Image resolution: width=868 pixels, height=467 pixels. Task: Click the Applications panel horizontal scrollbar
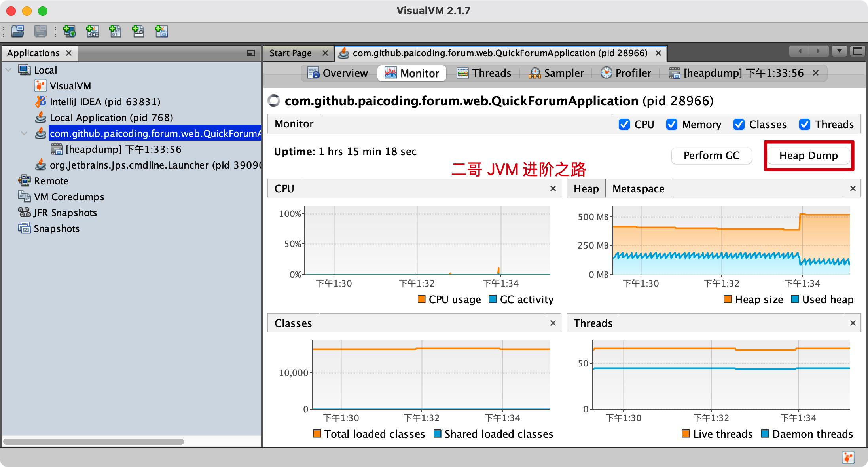point(94,441)
